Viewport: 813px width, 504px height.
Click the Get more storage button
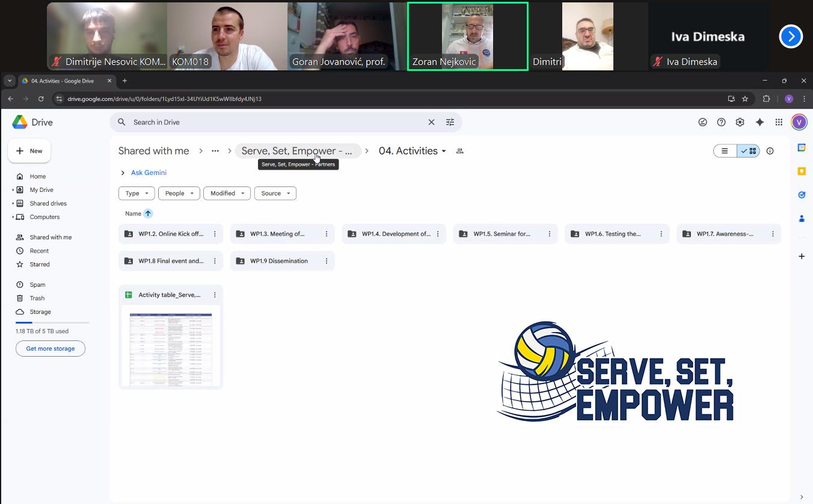coord(51,349)
